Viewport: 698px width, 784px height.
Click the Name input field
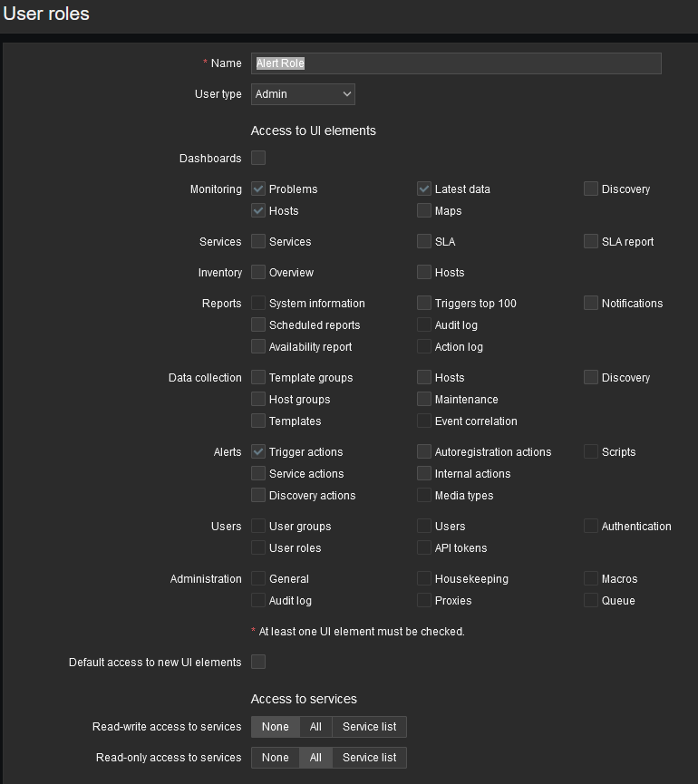pos(456,63)
